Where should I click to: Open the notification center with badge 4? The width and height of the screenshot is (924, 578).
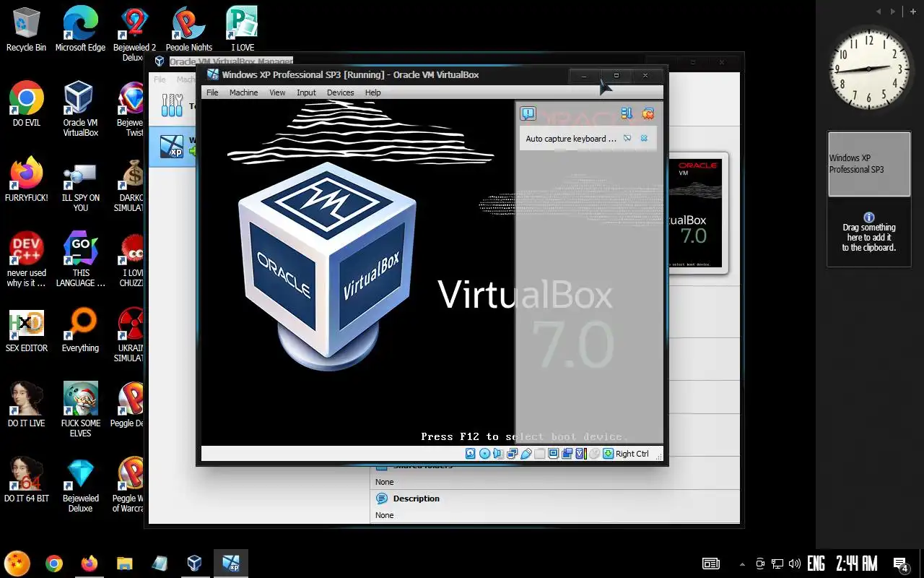click(900, 564)
